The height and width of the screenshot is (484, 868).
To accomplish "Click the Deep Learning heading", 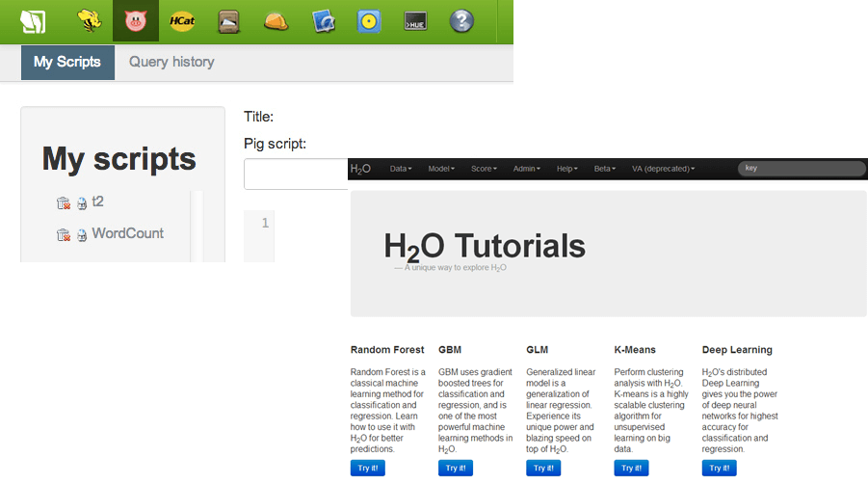I will point(737,350).
